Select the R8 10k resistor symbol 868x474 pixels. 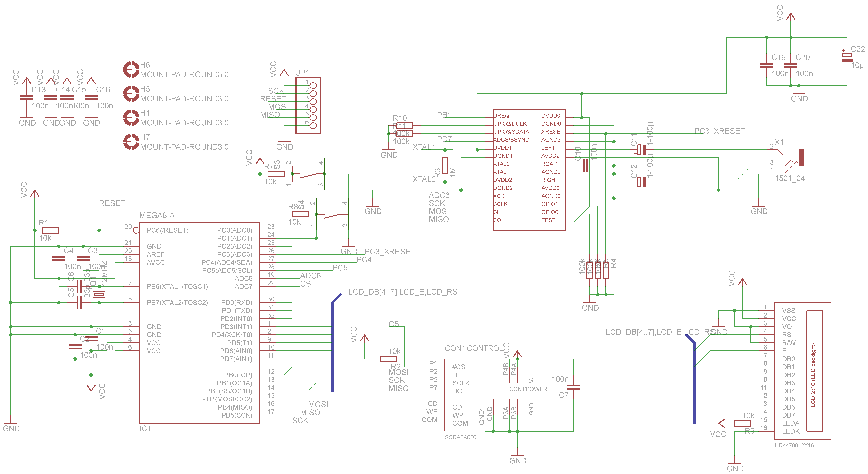pyautogui.click(x=300, y=214)
